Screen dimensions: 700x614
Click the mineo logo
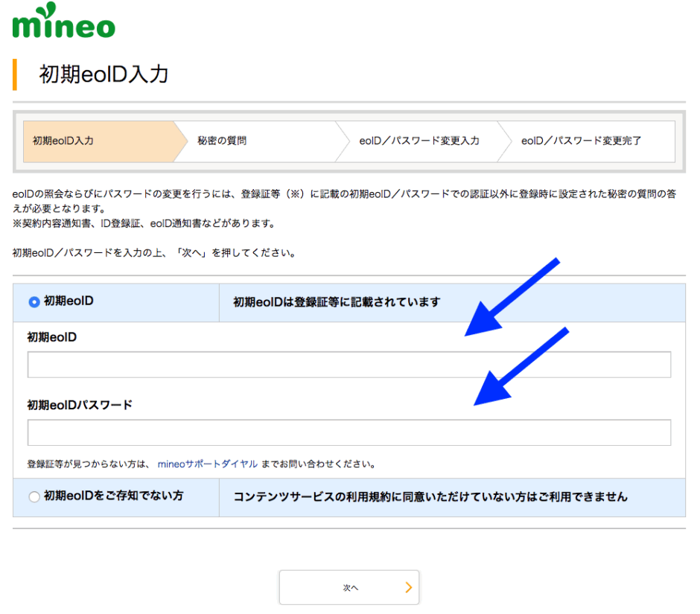coord(63,22)
